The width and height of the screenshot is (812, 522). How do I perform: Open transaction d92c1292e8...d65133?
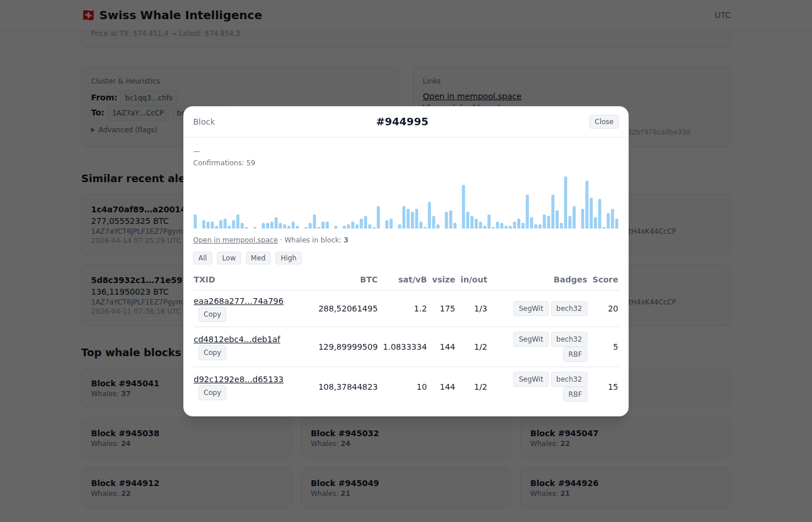point(238,379)
